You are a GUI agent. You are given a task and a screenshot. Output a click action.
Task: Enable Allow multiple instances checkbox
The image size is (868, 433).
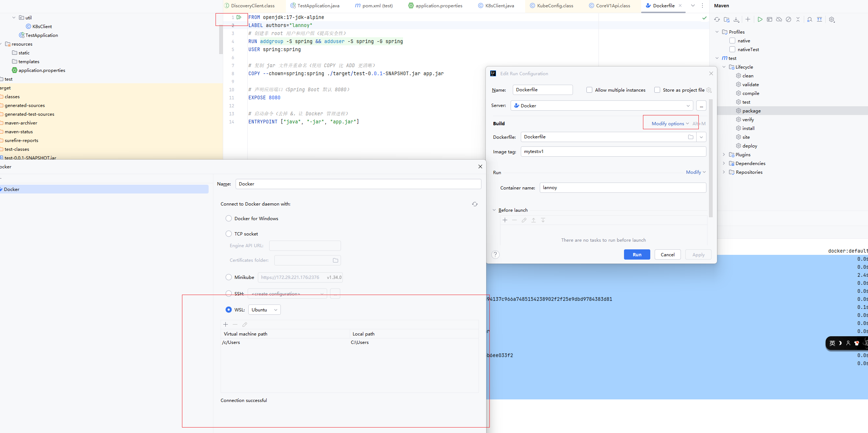click(x=589, y=90)
